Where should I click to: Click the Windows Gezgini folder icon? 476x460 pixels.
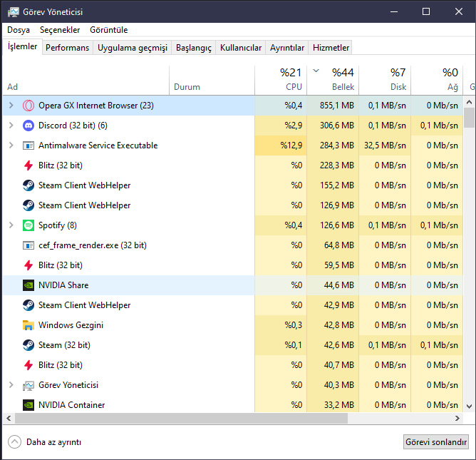pos(29,325)
